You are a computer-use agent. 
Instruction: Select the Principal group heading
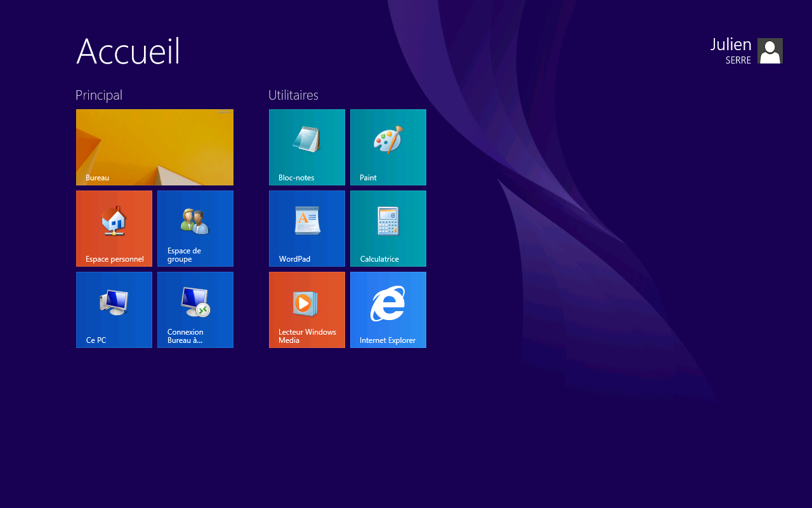[x=99, y=95]
